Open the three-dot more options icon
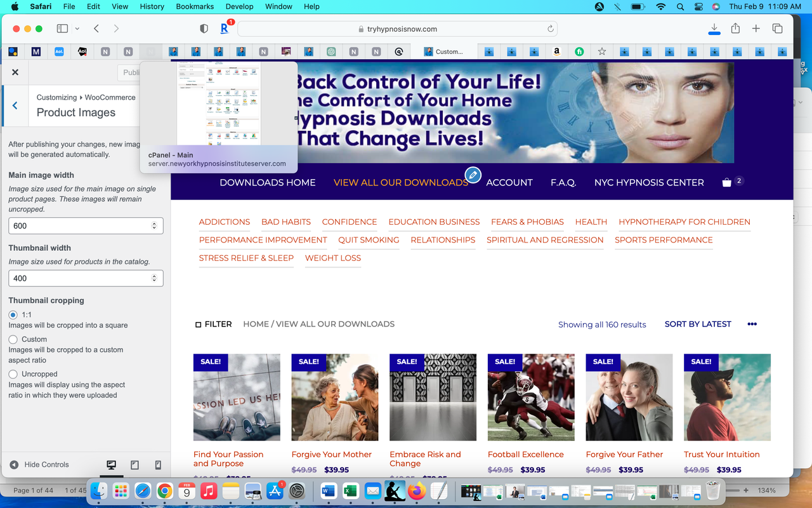This screenshot has height=508, width=812. pyautogui.click(x=752, y=324)
